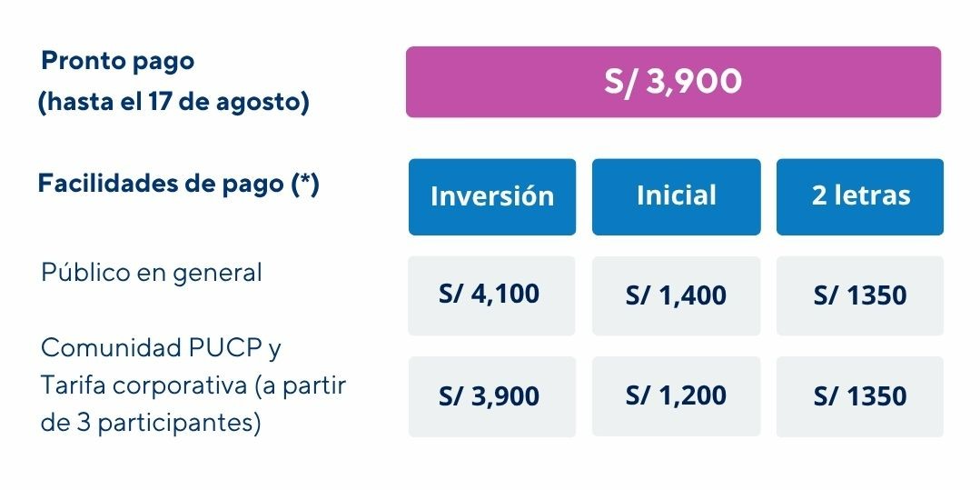
Task: Click the S/ 1,200 inicial cell
Action: point(677,396)
